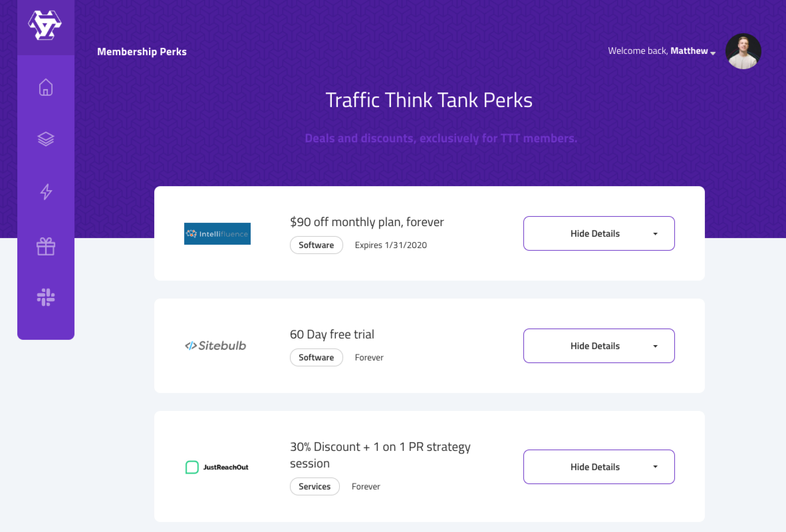Open the Slack icon in the sidebar
The image size is (786, 532).
click(45, 297)
